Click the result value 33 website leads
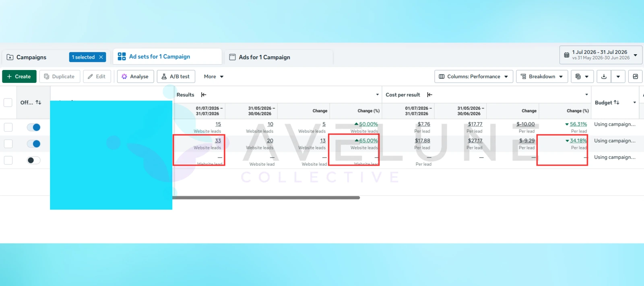The height and width of the screenshot is (286, 644). tap(218, 141)
